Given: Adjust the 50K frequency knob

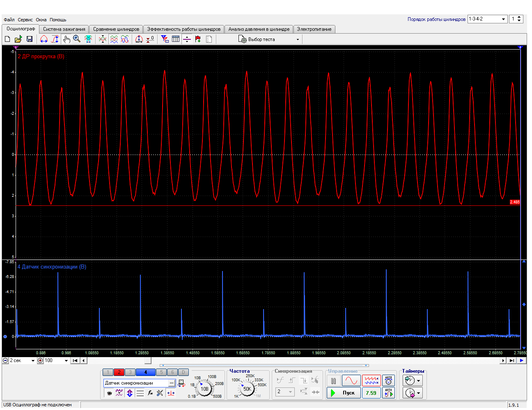Looking at the screenshot, I should [x=247, y=389].
